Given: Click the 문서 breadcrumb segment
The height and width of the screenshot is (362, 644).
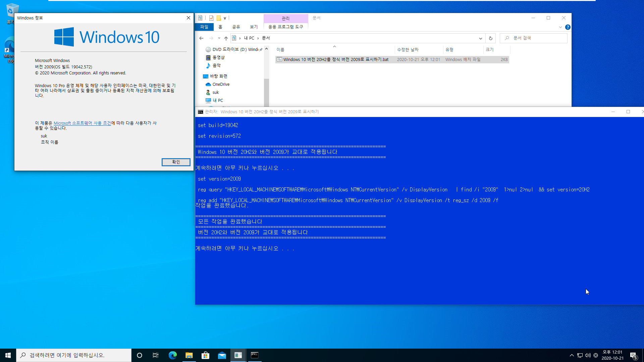Looking at the screenshot, I should [266, 38].
